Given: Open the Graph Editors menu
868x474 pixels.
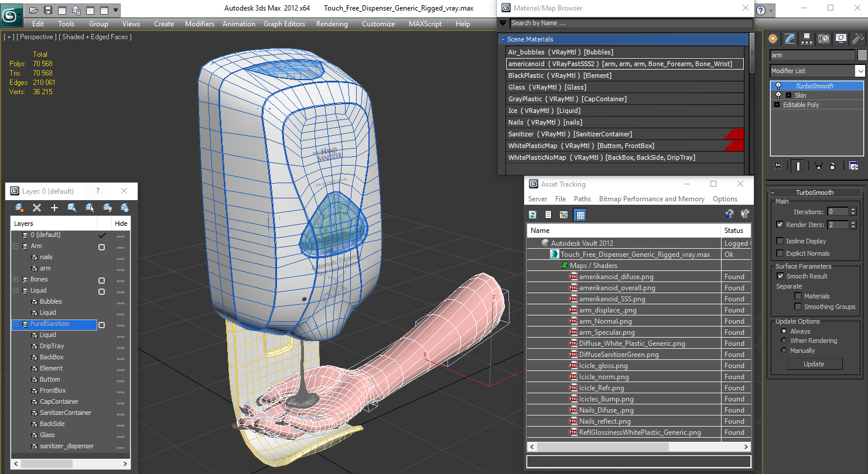Looking at the screenshot, I should click(x=284, y=24).
